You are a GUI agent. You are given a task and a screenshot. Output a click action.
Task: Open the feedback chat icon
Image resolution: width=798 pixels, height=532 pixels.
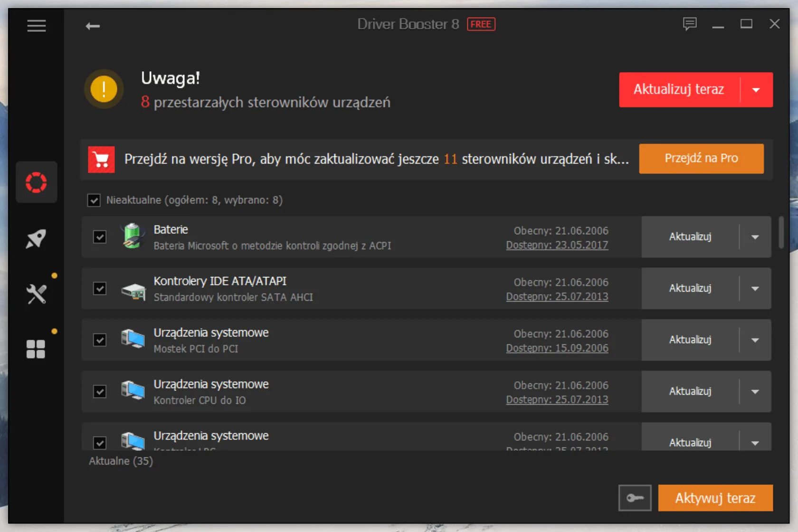690,24
